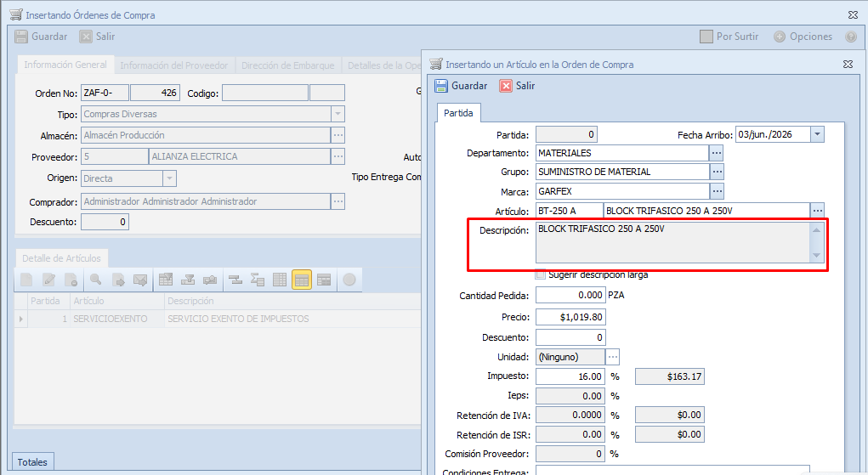This screenshot has width=868, height=475.
Task: Click the Departamento ellipsis lookup button
Action: point(717,153)
